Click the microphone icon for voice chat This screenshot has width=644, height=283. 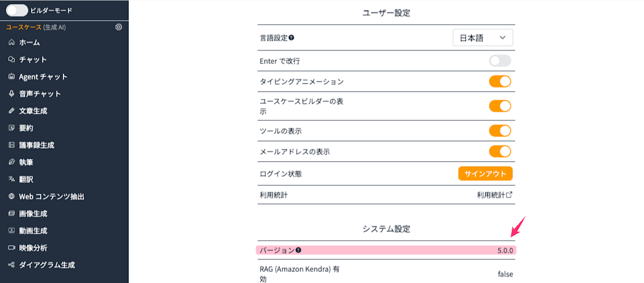[11, 94]
